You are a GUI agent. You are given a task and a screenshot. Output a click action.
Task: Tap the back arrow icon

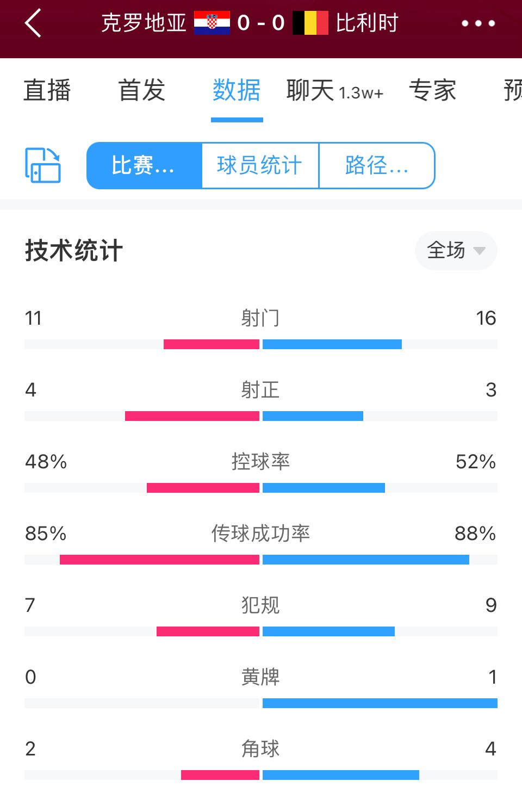pyautogui.click(x=33, y=23)
